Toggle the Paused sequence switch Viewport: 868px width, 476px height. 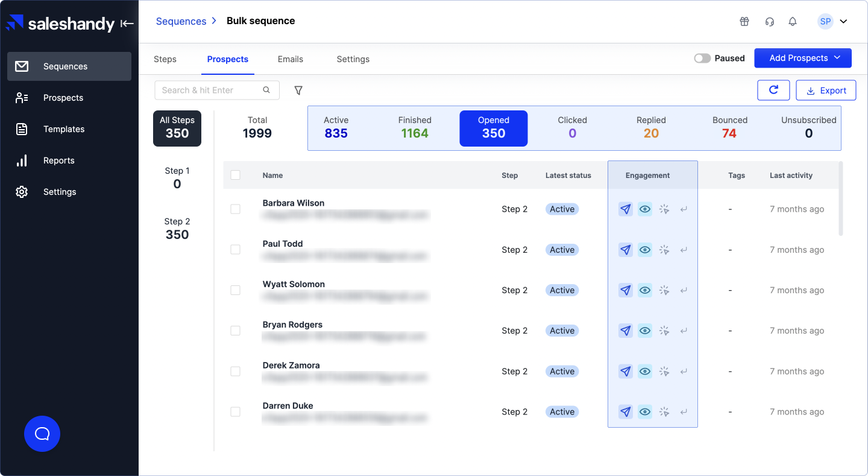(702, 59)
